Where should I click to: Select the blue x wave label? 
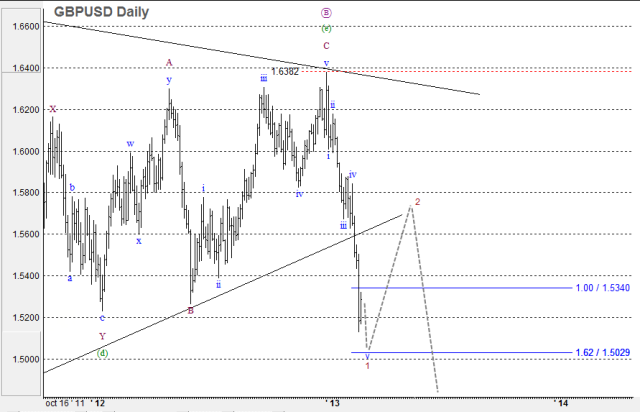click(139, 240)
